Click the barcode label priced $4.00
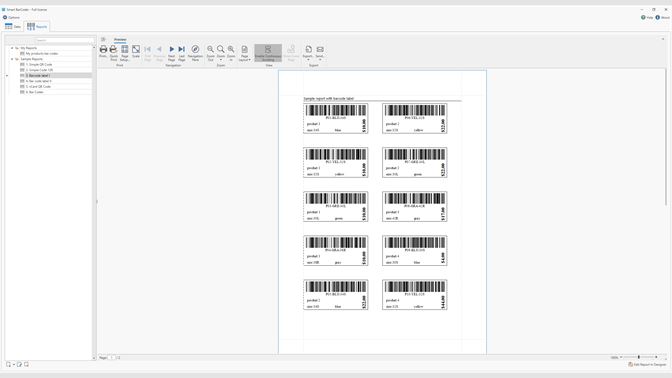The image size is (672, 378). [414, 251]
